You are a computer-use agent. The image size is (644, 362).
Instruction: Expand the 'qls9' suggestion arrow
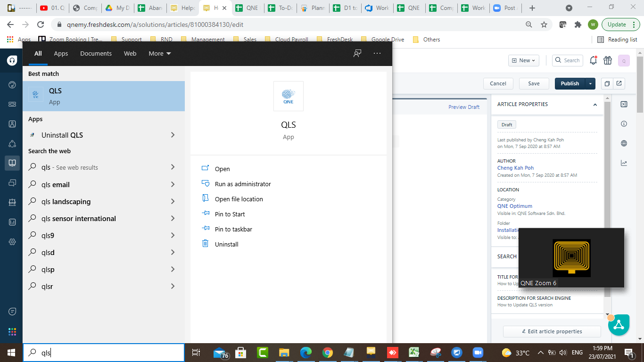click(x=173, y=235)
